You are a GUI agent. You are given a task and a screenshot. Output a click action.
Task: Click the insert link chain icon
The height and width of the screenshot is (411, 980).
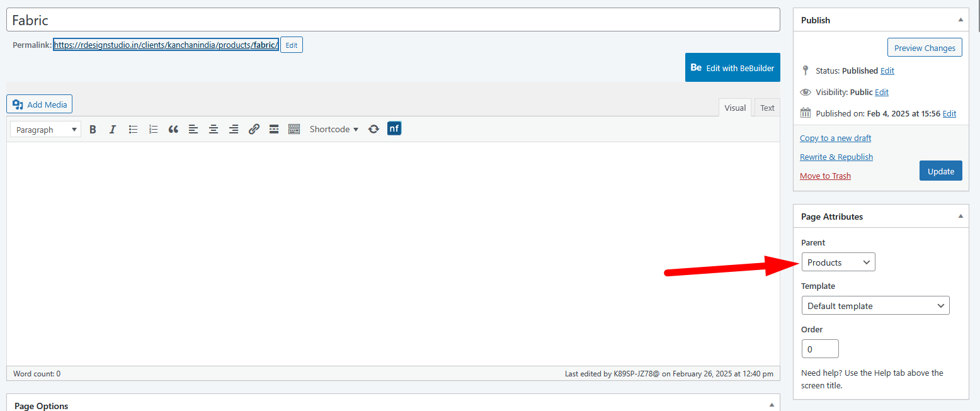[x=254, y=130]
